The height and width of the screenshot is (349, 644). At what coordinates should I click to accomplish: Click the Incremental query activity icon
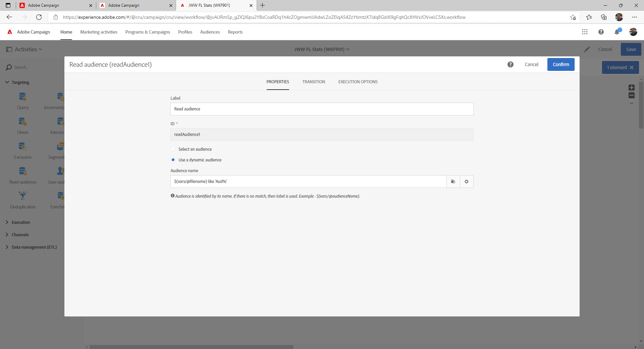pos(61,97)
